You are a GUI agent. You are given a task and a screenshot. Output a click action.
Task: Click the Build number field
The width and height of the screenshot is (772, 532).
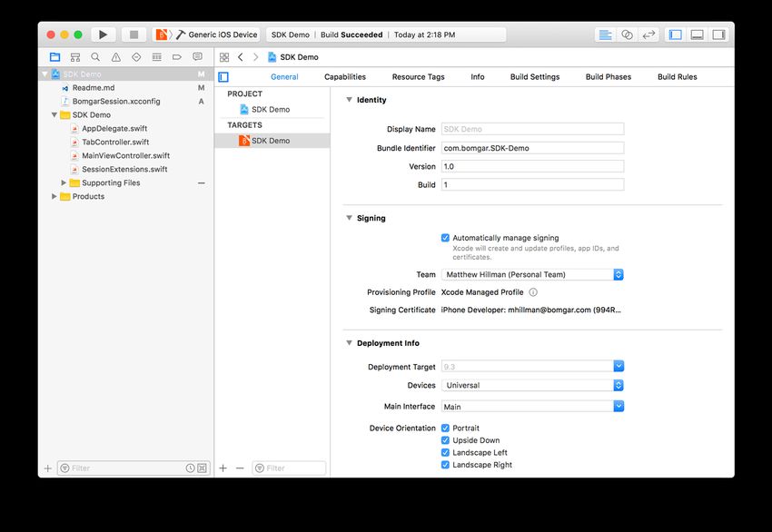(533, 184)
